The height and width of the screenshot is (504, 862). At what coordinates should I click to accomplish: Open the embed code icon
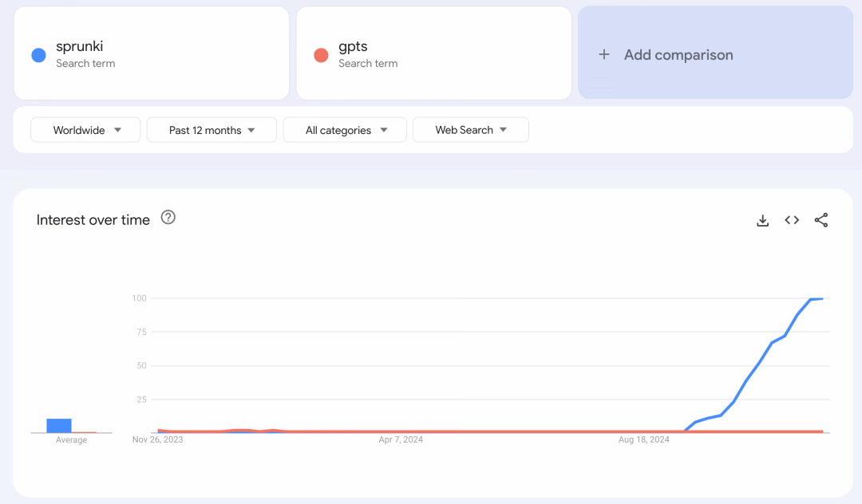pyautogui.click(x=792, y=220)
